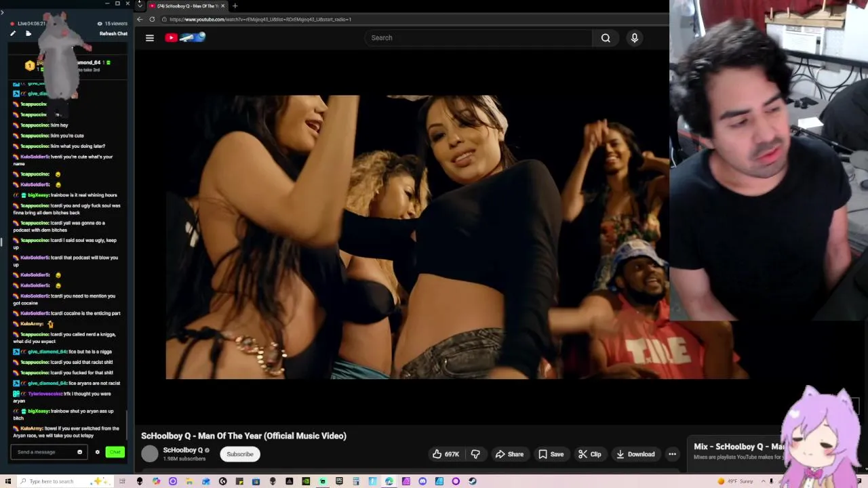
Task: Click the 49°F Sunny weather widget
Action: (x=736, y=481)
